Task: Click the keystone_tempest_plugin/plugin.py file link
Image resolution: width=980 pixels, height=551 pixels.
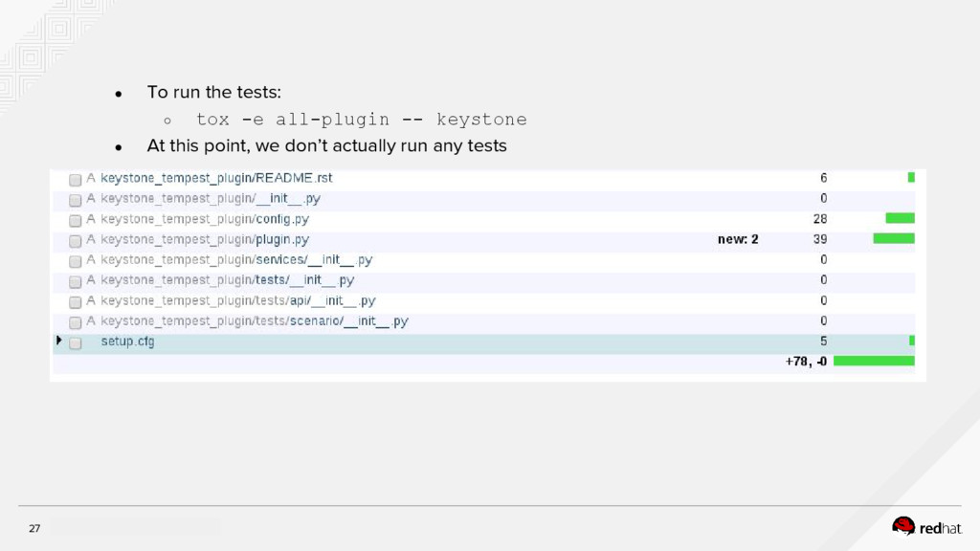Action: (205, 239)
